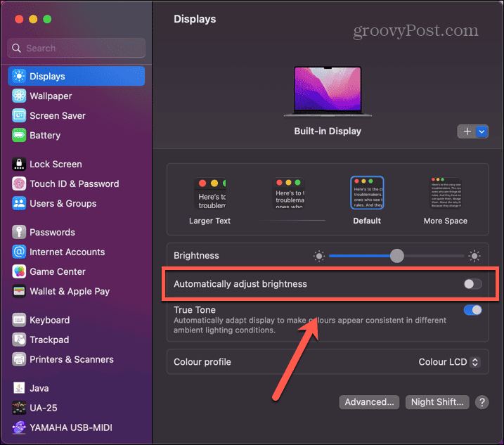
Task: Click the MacBook display image
Action: (328, 91)
